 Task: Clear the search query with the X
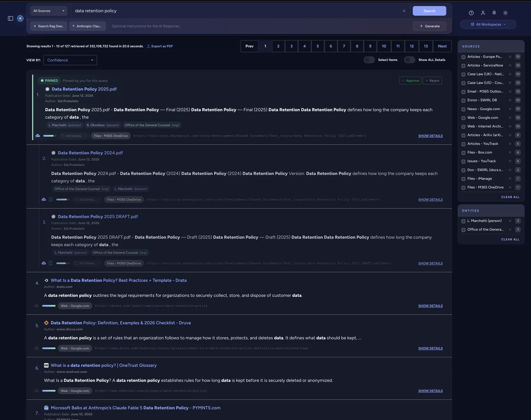[x=404, y=11]
